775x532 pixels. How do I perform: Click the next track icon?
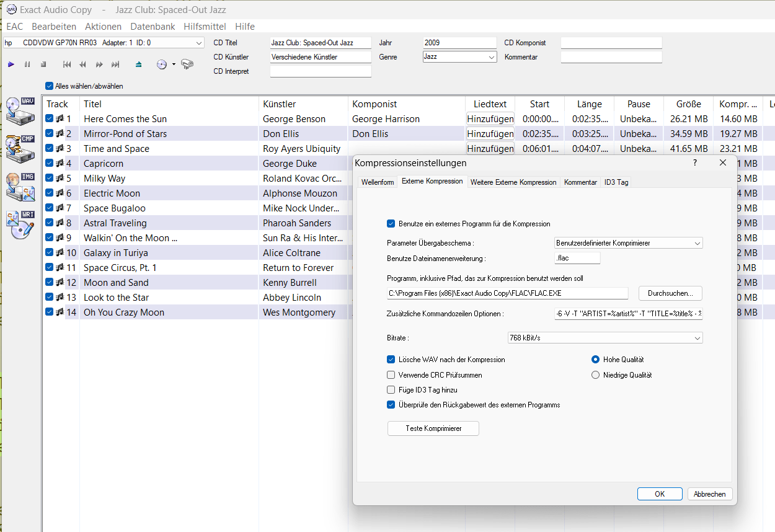tap(115, 64)
